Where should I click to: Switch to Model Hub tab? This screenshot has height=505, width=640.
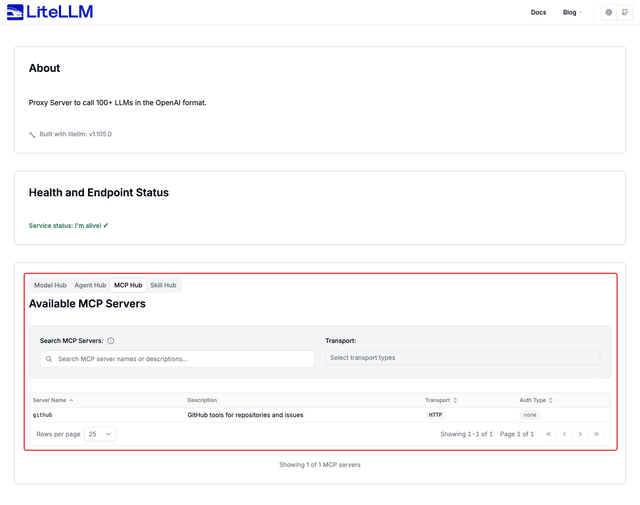coord(50,285)
